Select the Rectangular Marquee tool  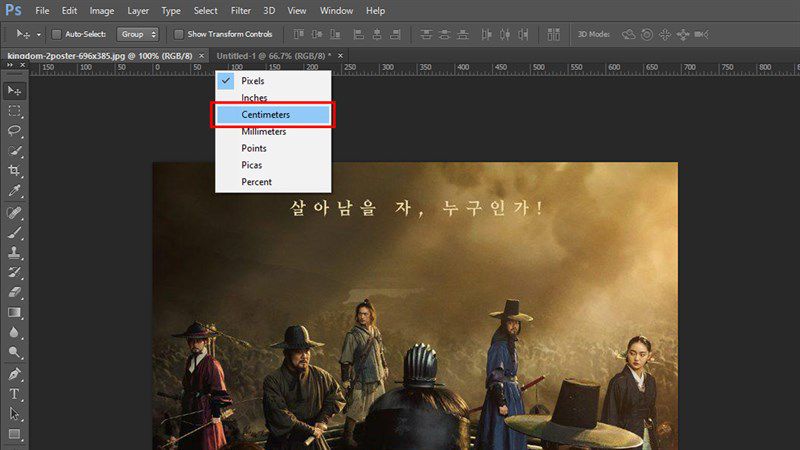[14, 111]
